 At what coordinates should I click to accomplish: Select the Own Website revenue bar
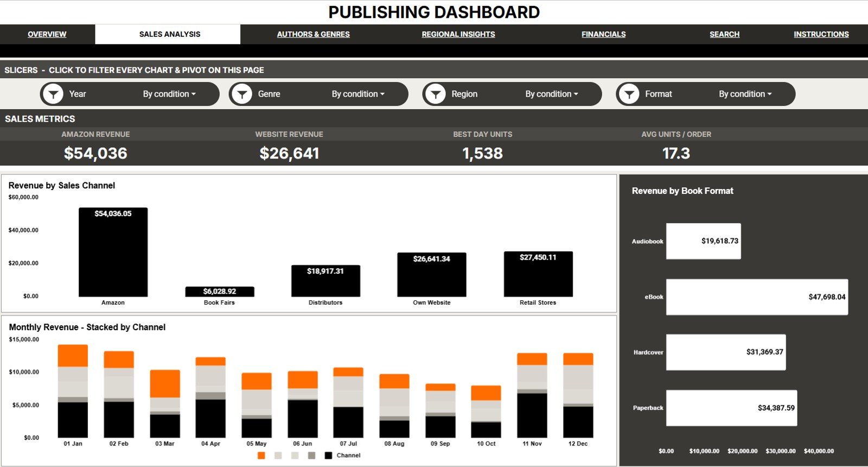tap(432, 274)
